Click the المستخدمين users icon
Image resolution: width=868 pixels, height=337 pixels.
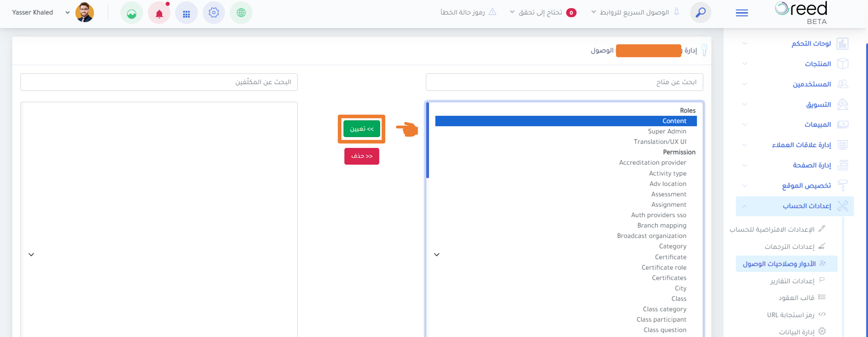tap(842, 84)
